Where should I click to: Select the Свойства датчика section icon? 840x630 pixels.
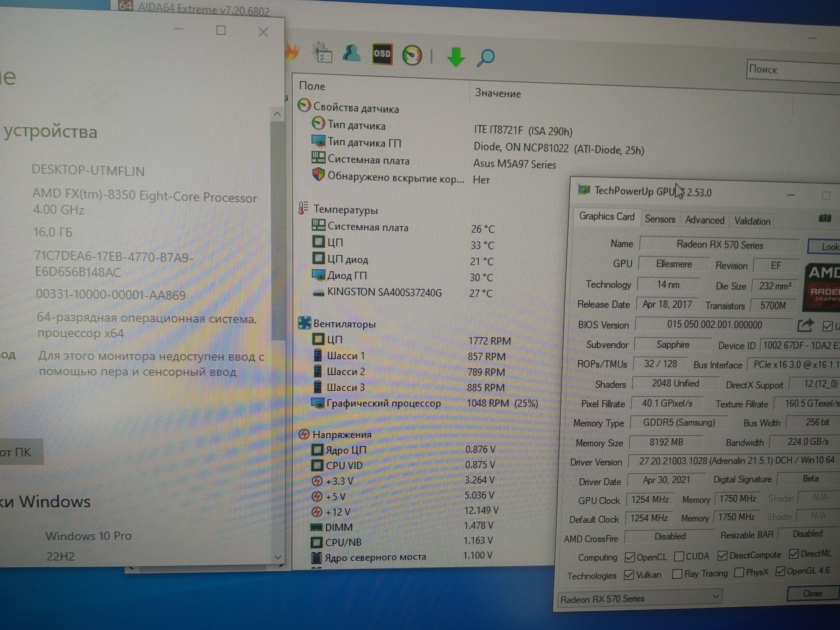pos(304,105)
